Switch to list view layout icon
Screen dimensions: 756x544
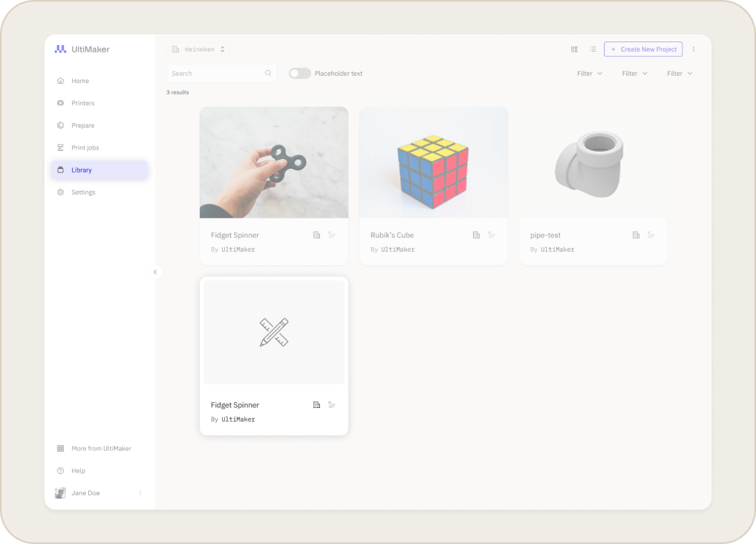(593, 49)
